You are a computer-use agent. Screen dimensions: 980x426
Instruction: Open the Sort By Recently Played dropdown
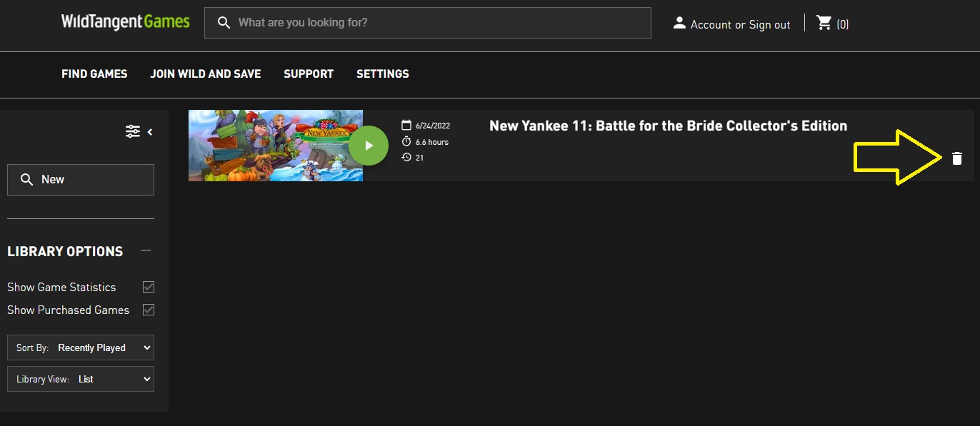click(x=81, y=348)
